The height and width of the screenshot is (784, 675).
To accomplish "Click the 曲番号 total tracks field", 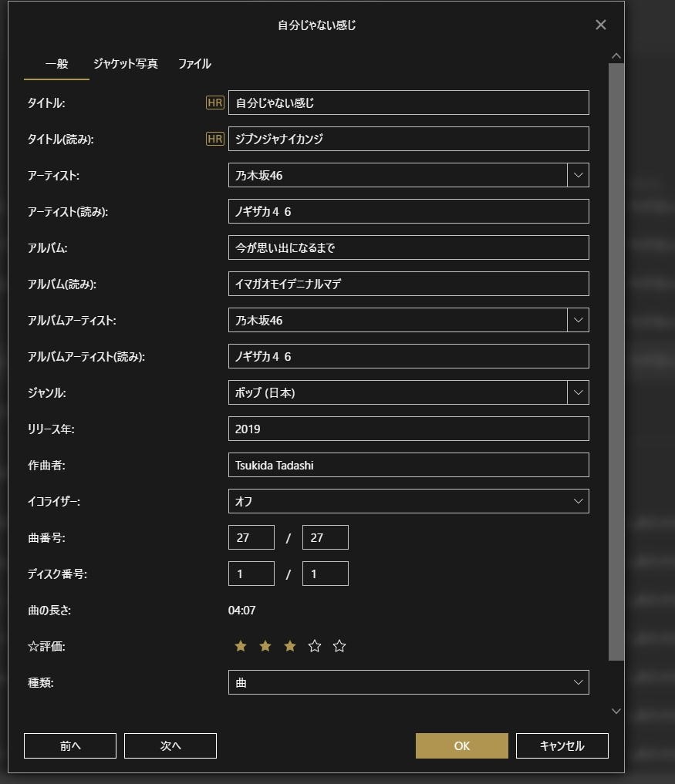I will [x=326, y=537].
